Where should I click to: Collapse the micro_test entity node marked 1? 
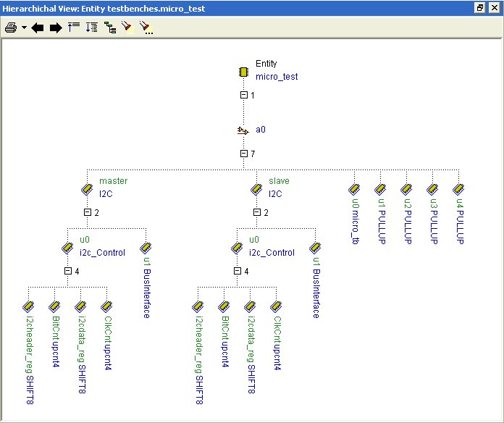244,95
